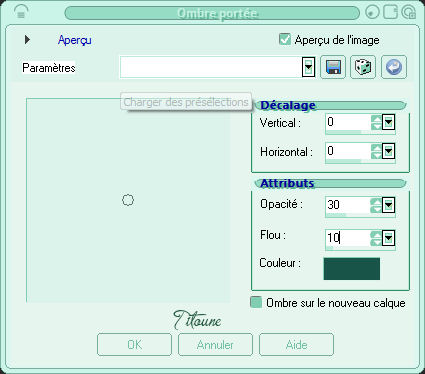Image resolution: width=425 pixels, height=374 pixels.
Task: Click the square title bar maximize button
Action: (x=390, y=12)
